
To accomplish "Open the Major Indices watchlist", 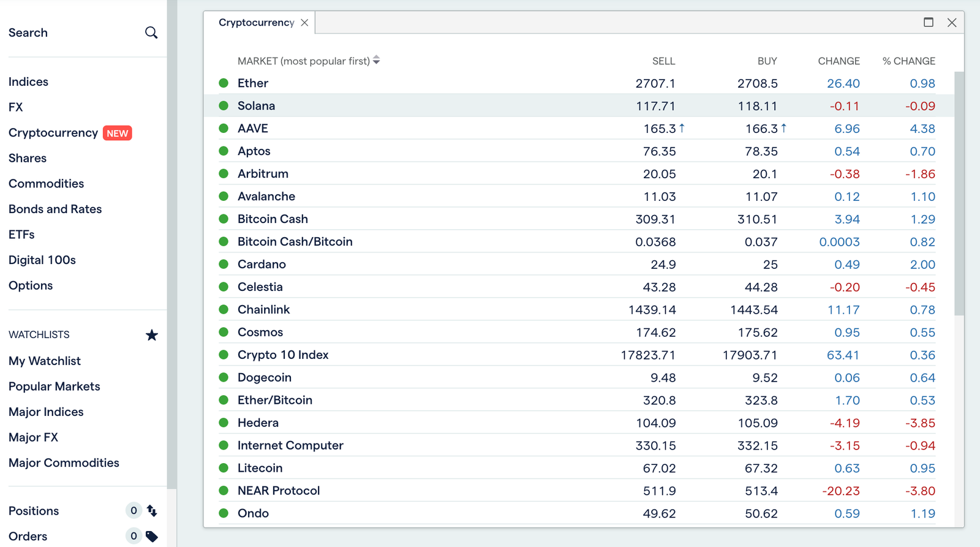I will 46,412.
